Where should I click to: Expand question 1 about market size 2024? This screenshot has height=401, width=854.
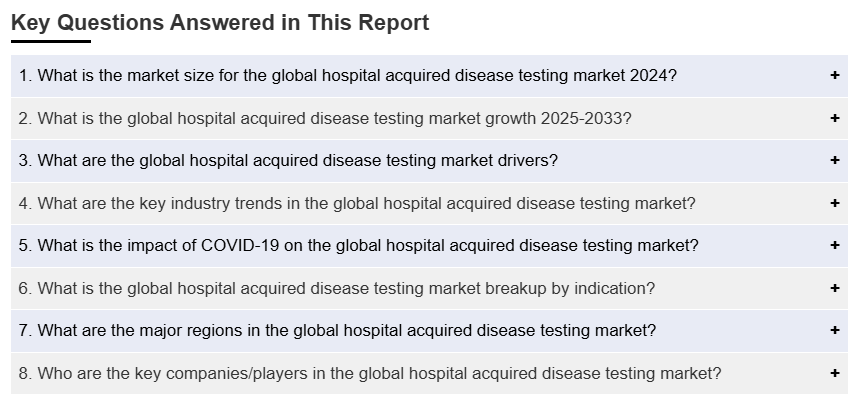(x=347, y=76)
